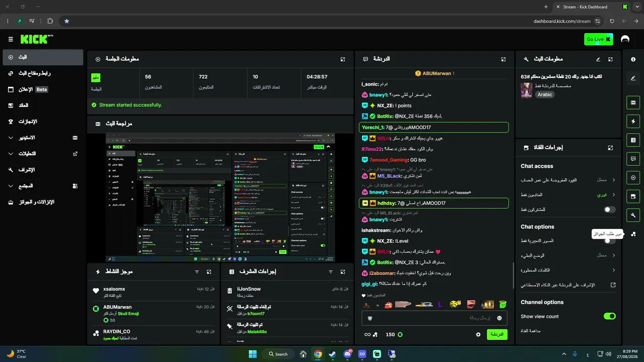Screen dimensions: 644x362
Task: Open الإعلان Beta sidebar item
Action: pyautogui.click(x=43, y=89)
